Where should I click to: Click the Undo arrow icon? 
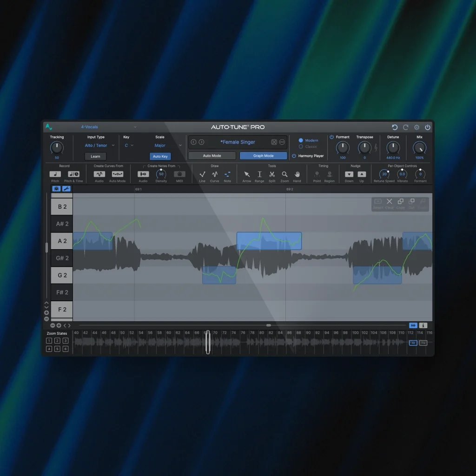395,127
